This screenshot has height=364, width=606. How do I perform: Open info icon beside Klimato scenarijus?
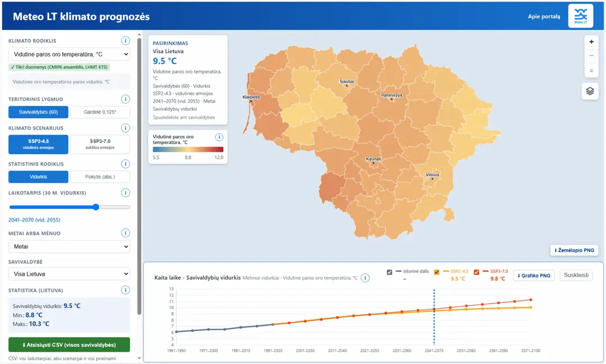[x=125, y=128]
